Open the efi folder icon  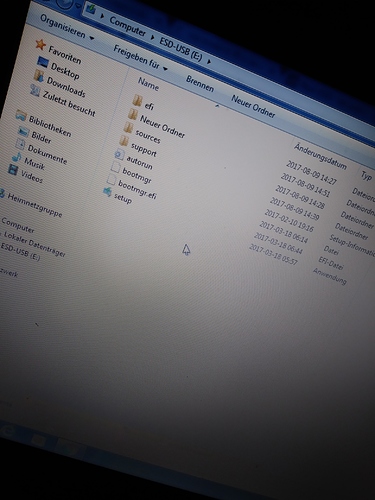pos(137,100)
